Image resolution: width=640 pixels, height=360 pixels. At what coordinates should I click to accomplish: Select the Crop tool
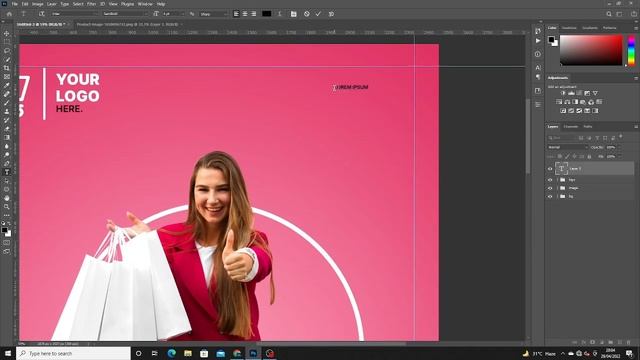tap(7, 68)
